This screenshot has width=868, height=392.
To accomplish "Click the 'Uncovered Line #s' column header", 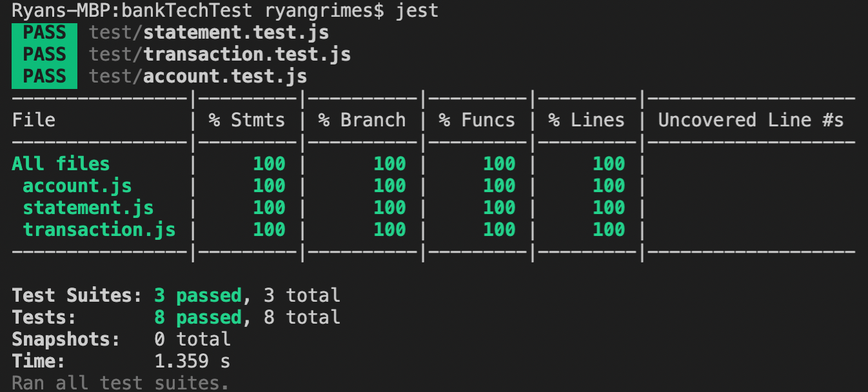I will pyautogui.click(x=751, y=120).
